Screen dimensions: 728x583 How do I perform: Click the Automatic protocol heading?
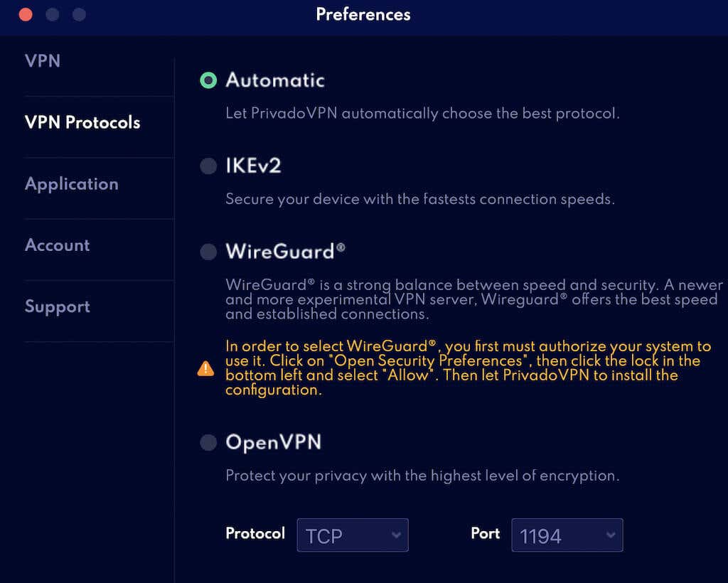275,80
